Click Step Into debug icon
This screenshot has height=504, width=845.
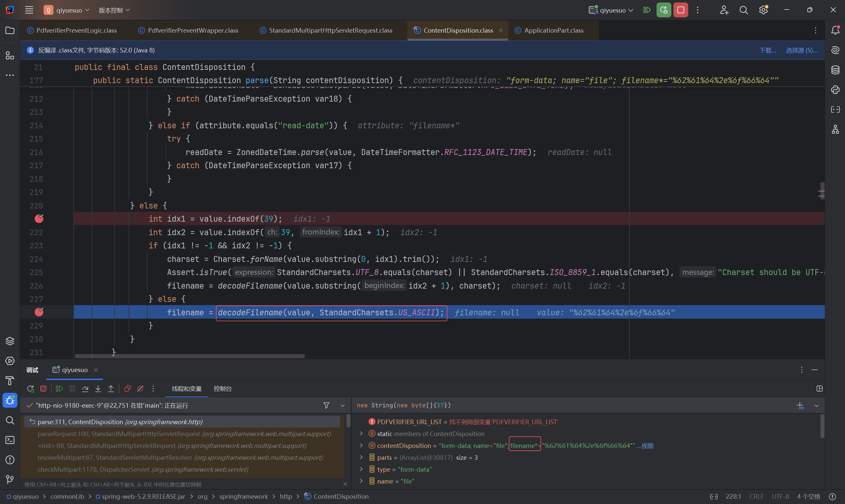98,389
